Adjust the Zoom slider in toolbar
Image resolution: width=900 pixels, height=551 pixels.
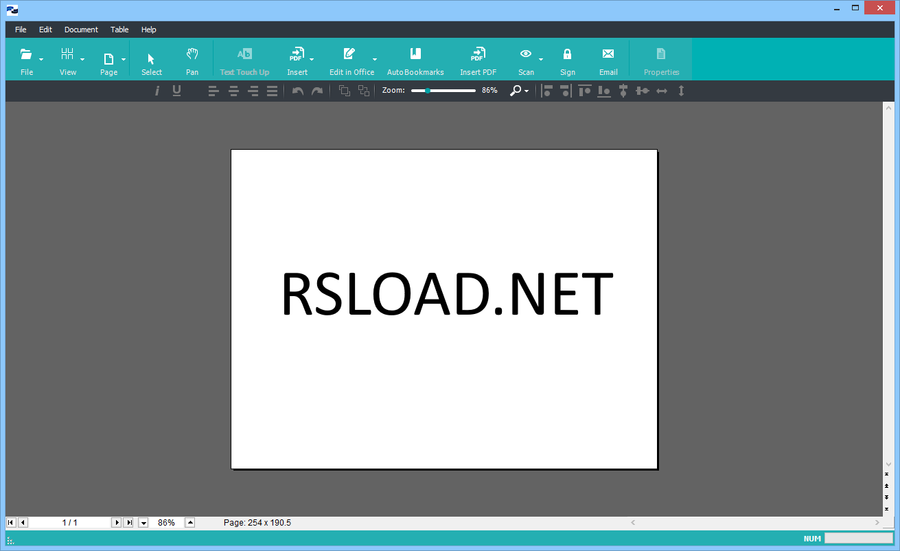point(443,91)
